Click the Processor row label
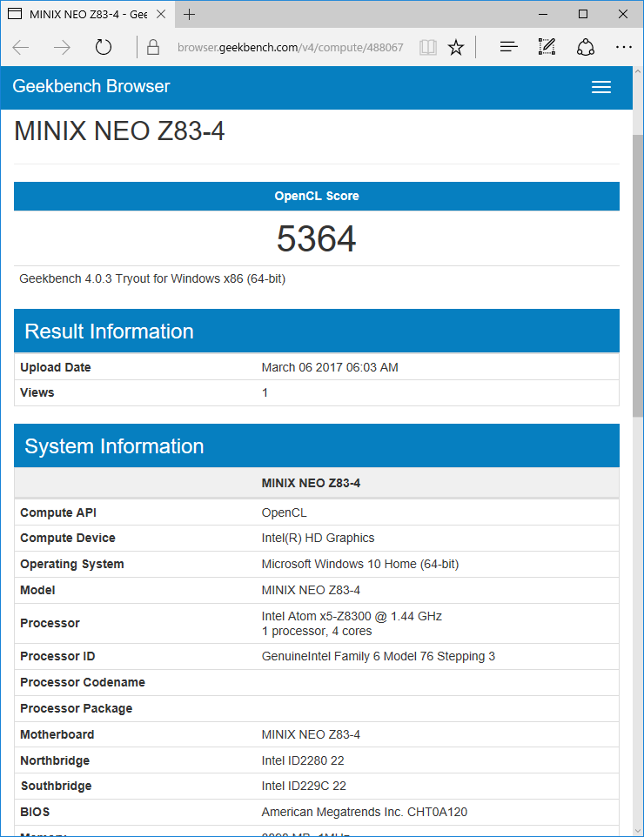 point(50,623)
